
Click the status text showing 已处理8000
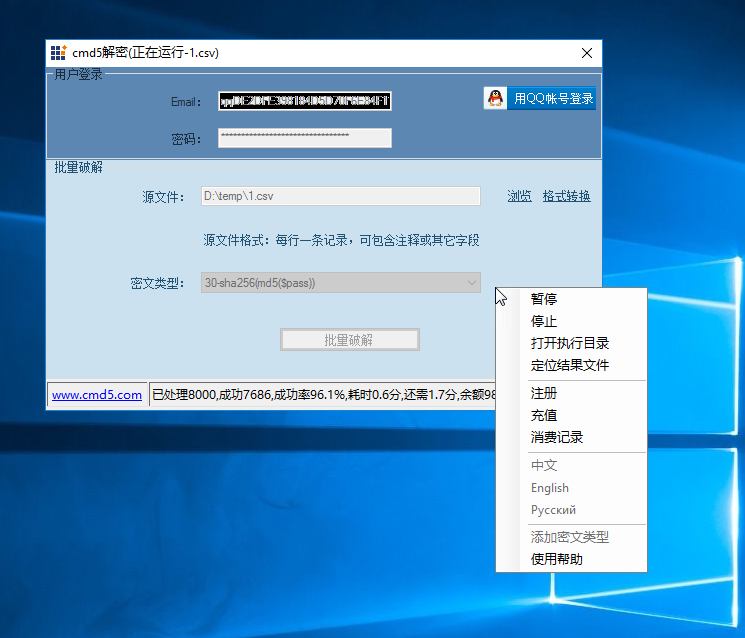click(x=323, y=395)
